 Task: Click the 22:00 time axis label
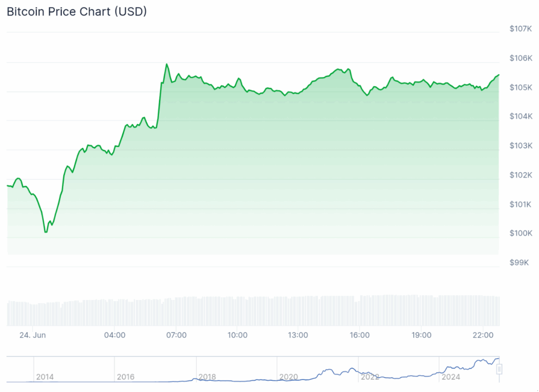coord(483,335)
